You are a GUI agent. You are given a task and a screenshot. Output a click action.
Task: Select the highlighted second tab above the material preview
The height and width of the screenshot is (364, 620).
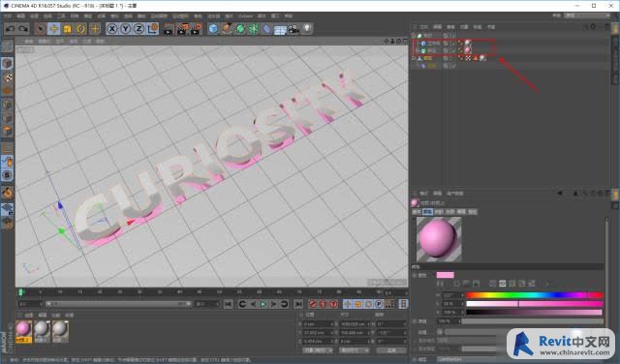[x=427, y=212]
